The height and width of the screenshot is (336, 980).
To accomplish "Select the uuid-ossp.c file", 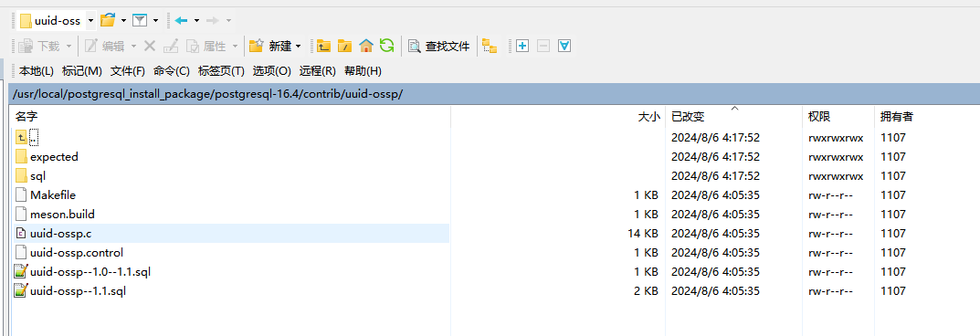I will (x=60, y=234).
